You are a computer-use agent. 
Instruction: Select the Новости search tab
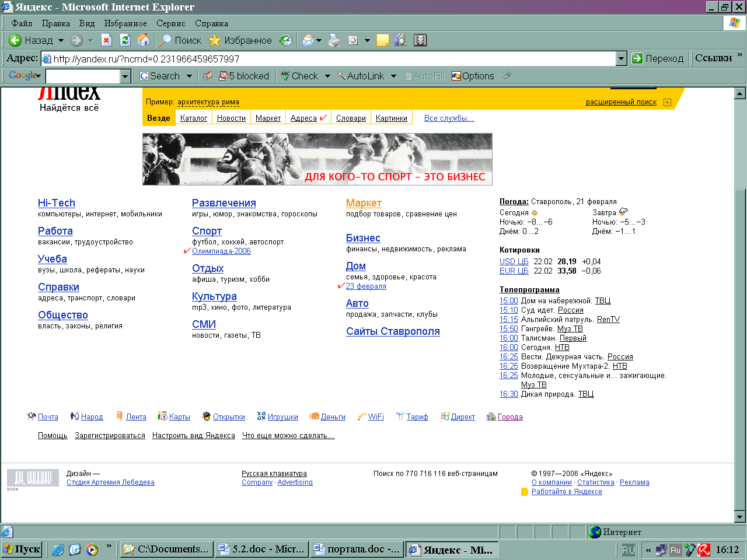point(231,118)
